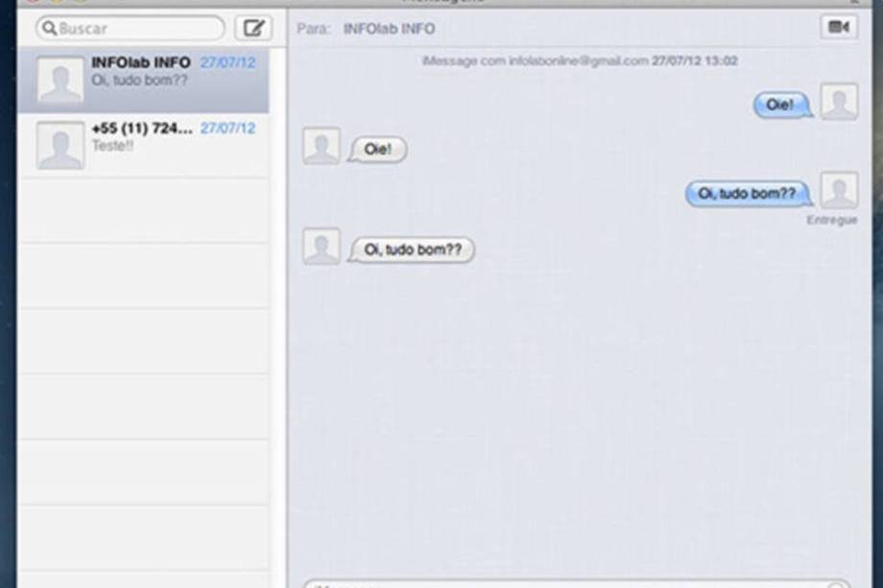Click the INFOlab INFO contact avatar in list
Image resolution: width=883 pixels, height=588 pixels.
click(x=60, y=80)
